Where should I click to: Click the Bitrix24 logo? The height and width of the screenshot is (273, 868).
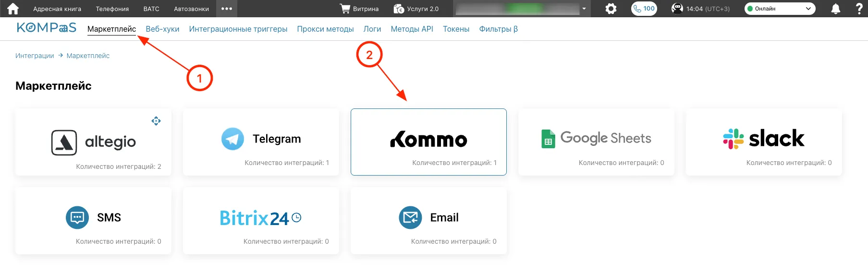click(260, 218)
